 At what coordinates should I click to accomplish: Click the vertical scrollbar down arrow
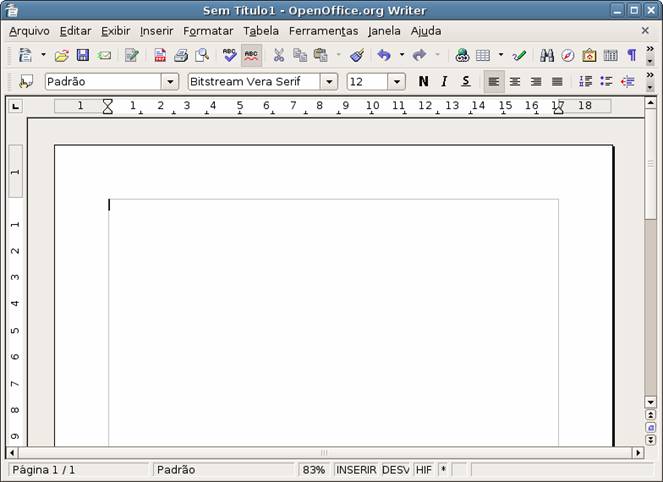click(650, 402)
